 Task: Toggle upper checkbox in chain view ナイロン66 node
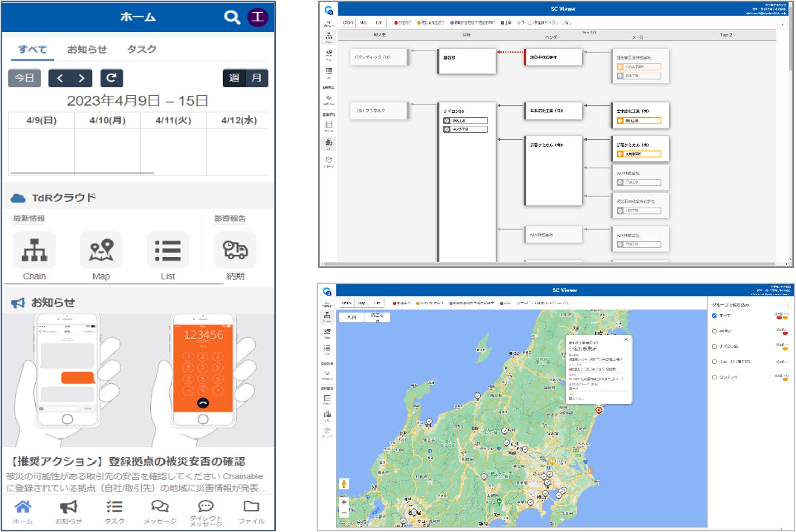click(447, 121)
